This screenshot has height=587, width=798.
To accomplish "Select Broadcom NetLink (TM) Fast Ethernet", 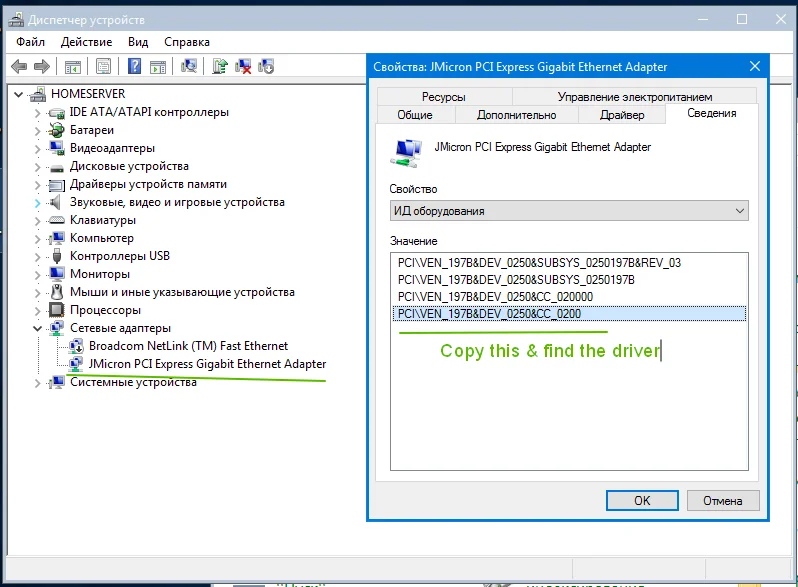I will (188, 346).
